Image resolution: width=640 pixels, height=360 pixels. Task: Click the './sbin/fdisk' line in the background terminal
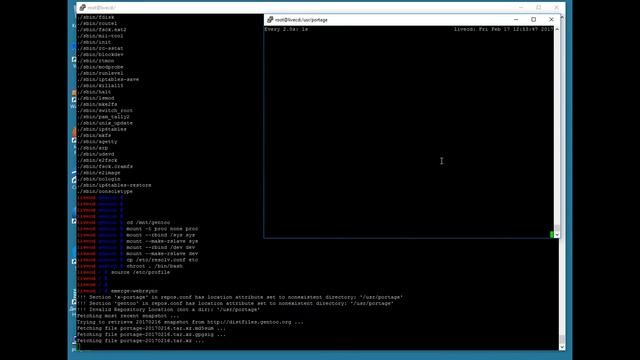(x=96, y=17)
